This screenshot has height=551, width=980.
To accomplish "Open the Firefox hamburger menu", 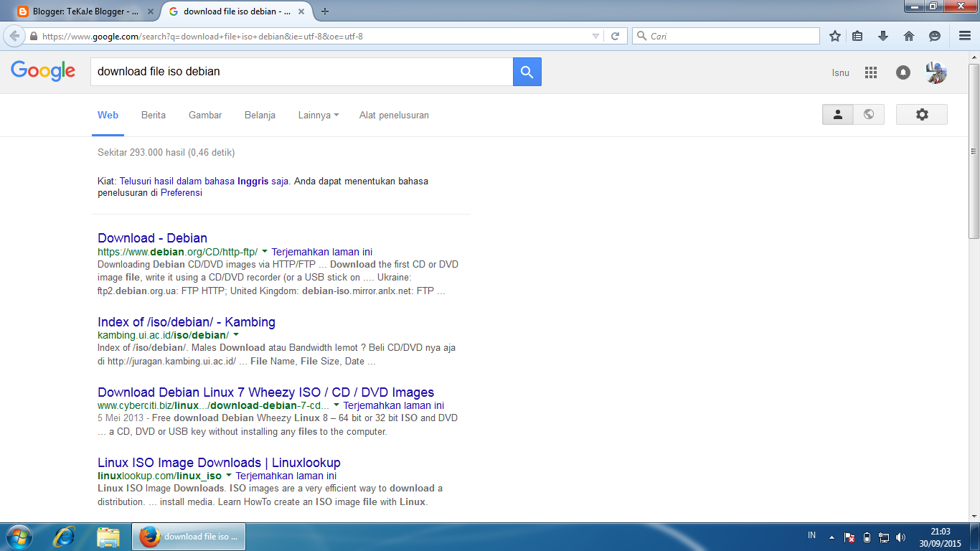I will point(964,36).
